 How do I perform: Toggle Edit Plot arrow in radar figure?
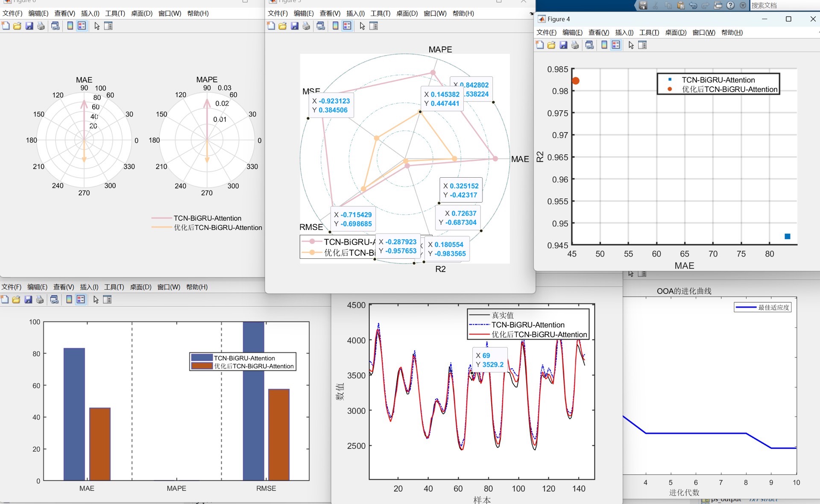[x=362, y=26]
